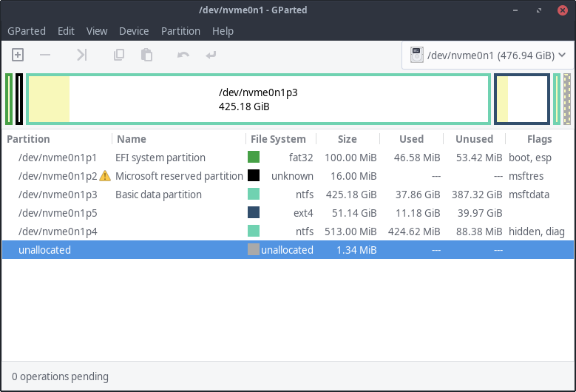
Task: Open the GParted menu
Action: coord(27,31)
